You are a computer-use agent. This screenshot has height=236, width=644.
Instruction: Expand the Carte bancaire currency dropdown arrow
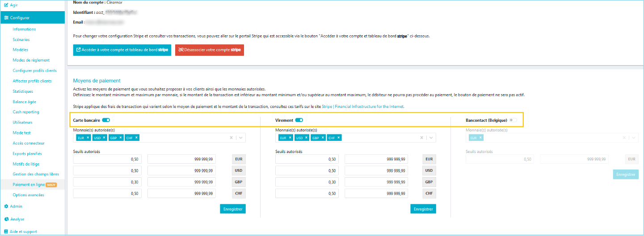241,138
